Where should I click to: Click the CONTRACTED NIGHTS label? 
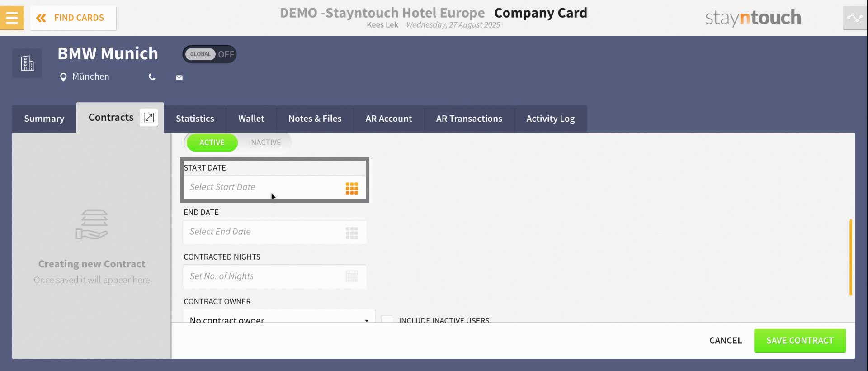[222, 257]
